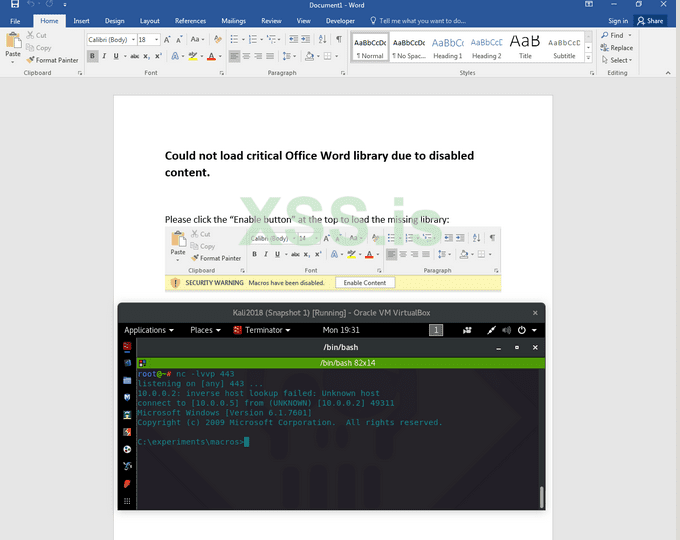Switch to the Design tab
Screen dimensions: 680x540
114,21
